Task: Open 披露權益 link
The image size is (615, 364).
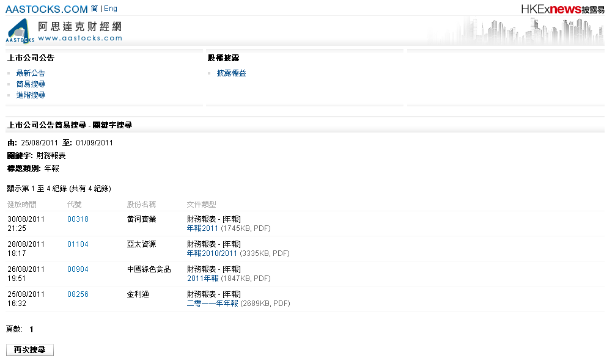Action: click(231, 73)
